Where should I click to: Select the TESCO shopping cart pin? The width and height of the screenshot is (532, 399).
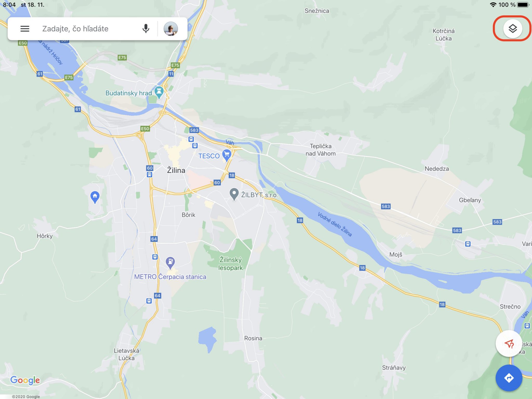(227, 155)
